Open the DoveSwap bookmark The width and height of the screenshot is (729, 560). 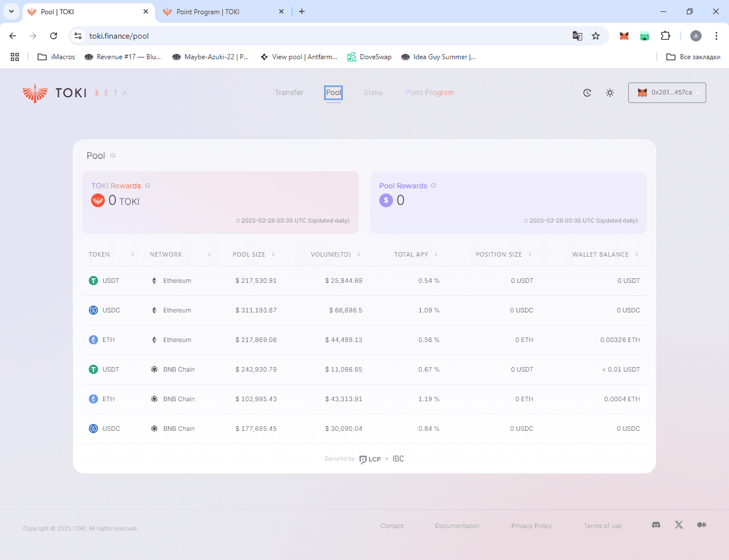pyautogui.click(x=370, y=57)
